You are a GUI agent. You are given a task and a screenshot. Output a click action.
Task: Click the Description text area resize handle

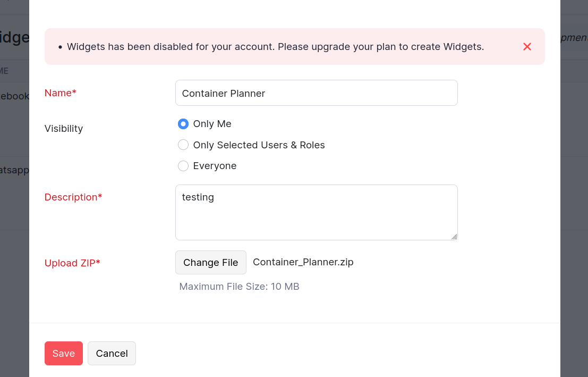tap(454, 237)
